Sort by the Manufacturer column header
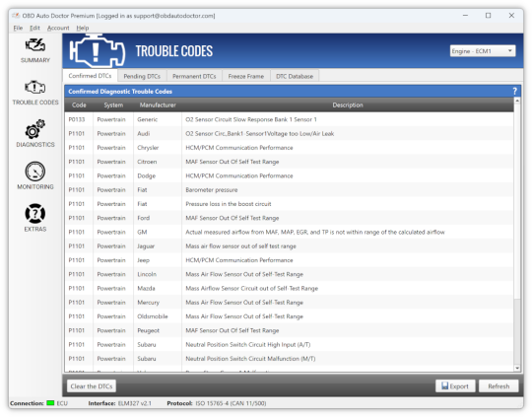 coord(158,104)
